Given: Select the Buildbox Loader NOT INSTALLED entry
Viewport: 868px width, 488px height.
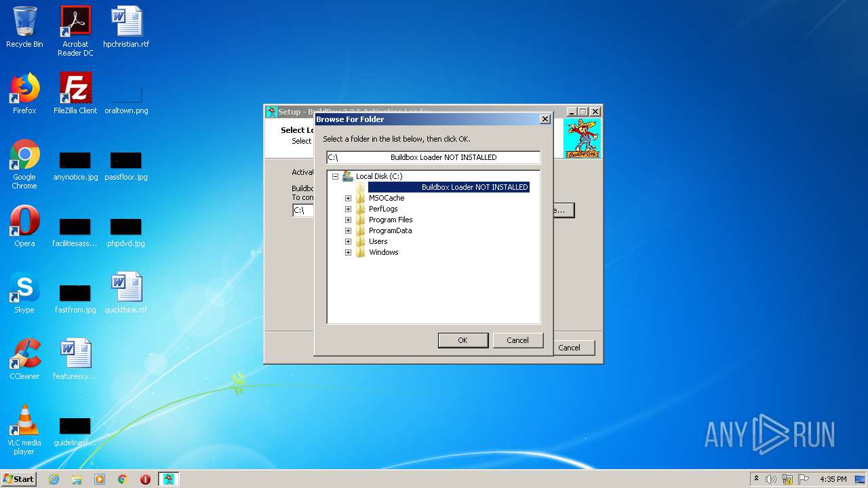Looking at the screenshot, I should [x=448, y=187].
